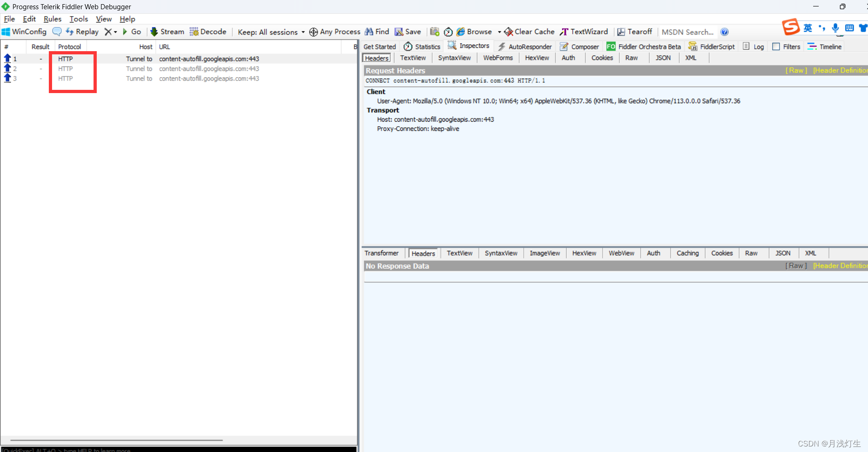Open the Log tab
This screenshot has height=452, width=868.
tap(753, 47)
